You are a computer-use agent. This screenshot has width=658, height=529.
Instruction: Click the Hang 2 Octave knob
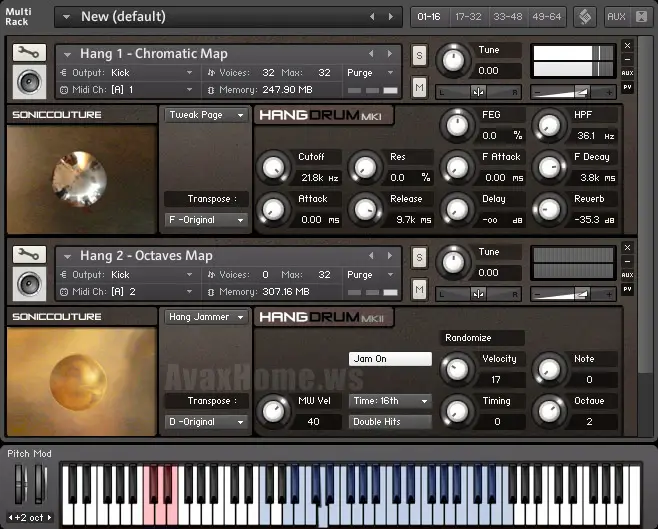[x=549, y=411]
